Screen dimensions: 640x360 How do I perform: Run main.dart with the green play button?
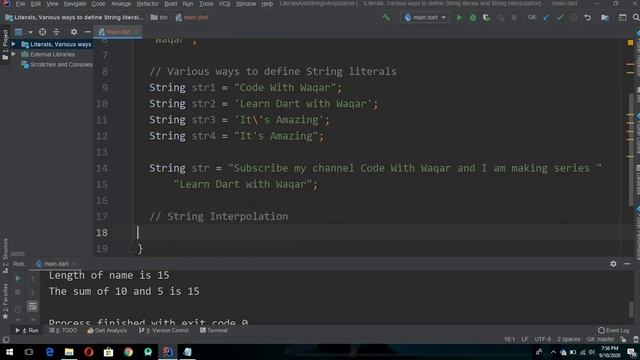click(459, 18)
